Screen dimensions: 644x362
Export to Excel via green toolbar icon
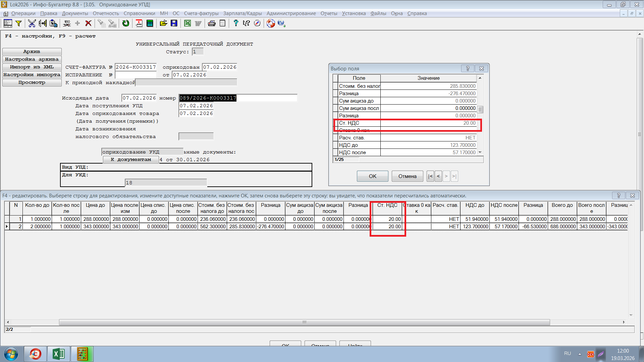click(x=187, y=23)
